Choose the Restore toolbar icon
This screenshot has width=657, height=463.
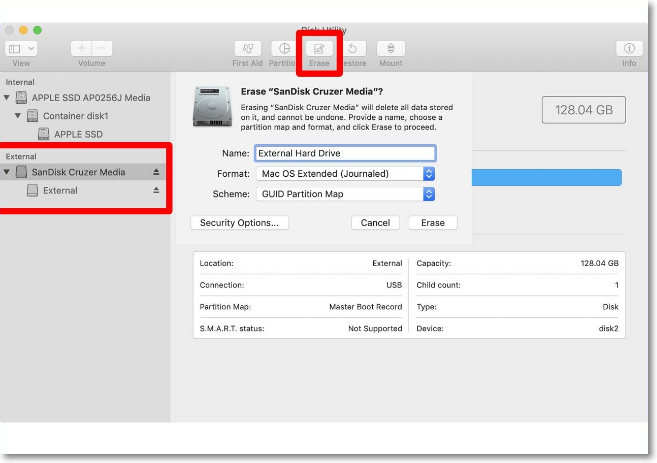(354, 49)
